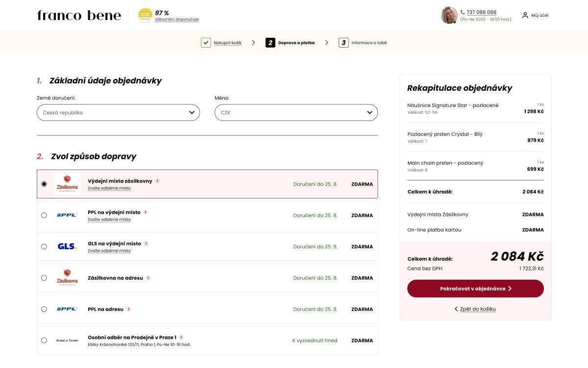The height and width of the screenshot is (368, 588).
Task: Select Výdejní místa zásilkovny radio button
Action: [x=44, y=184]
